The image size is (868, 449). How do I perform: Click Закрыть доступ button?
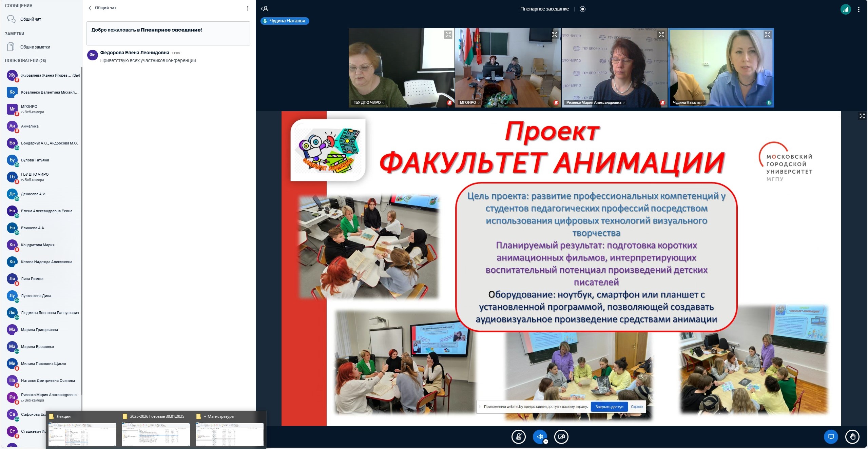click(x=609, y=407)
